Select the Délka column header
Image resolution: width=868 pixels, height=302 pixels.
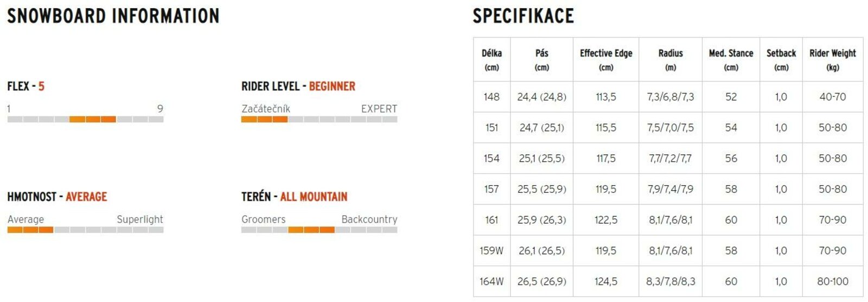(492, 60)
